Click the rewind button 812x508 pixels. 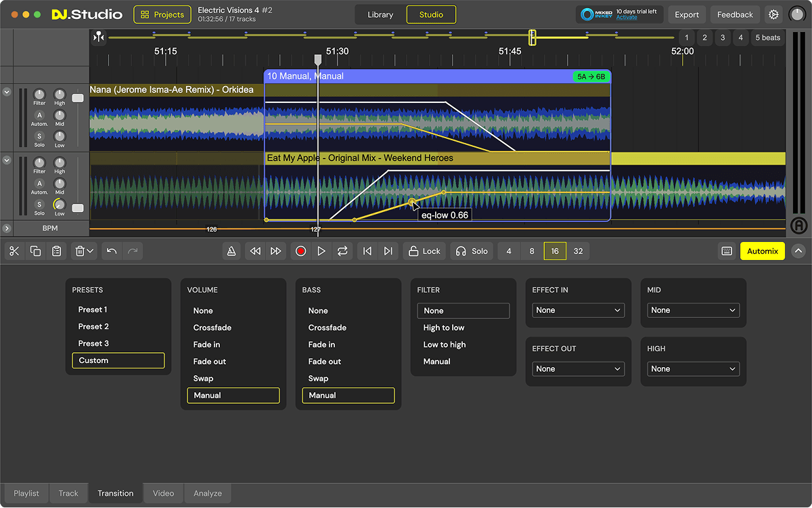(255, 251)
